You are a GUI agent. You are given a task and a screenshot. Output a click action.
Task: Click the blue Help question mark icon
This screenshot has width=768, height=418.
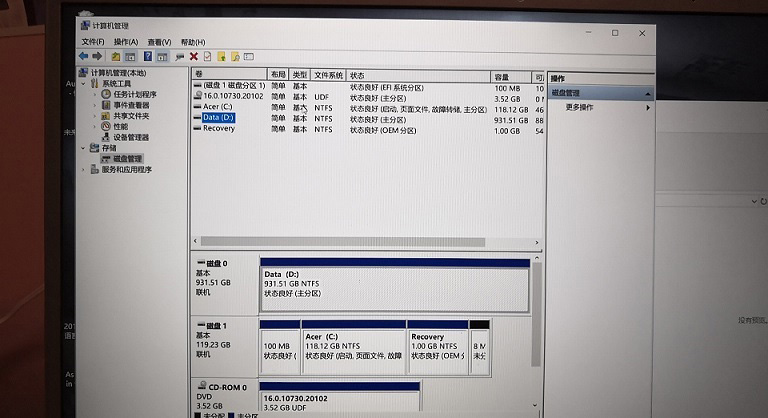click(147, 56)
